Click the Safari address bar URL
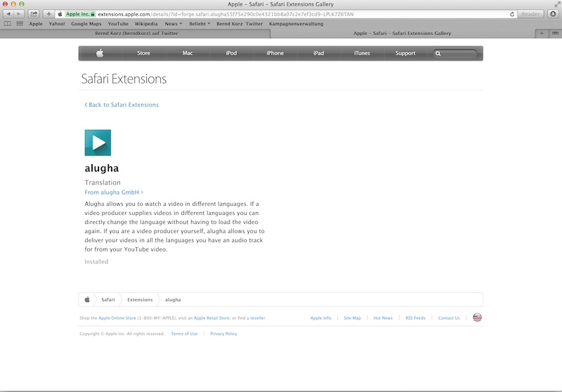 tap(226, 14)
